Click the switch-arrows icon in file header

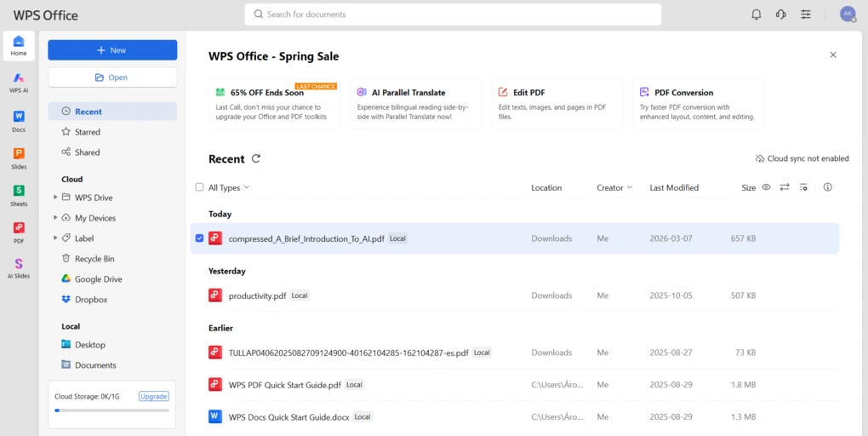785,187
